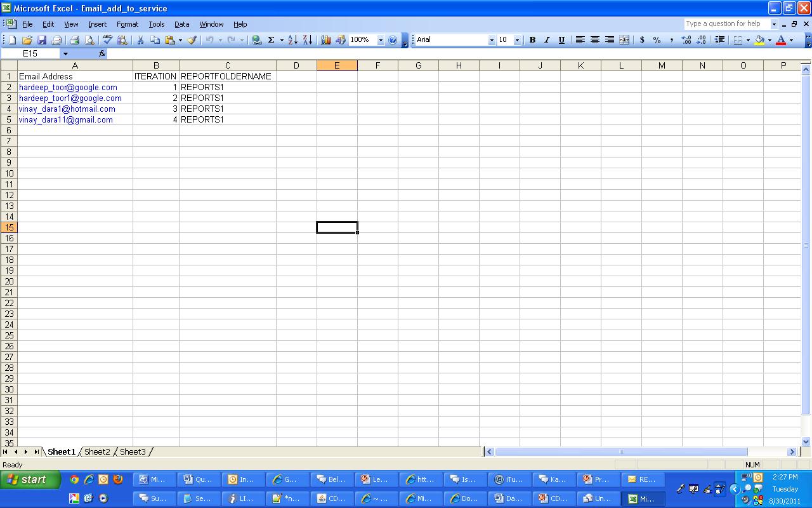Open the hardeep_toor@google.com link
812x508 pixels.
point(67,87)
